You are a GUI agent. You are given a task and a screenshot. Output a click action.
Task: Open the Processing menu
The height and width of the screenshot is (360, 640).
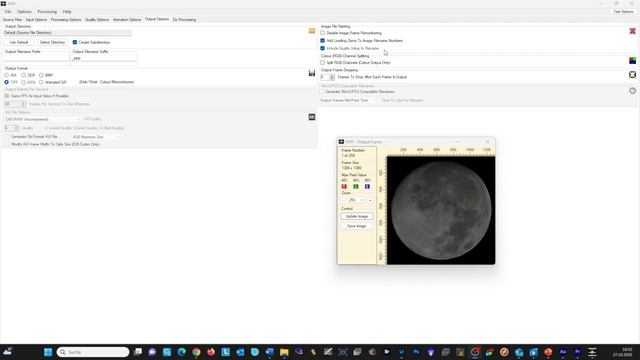pyautogui.click(x=47, y=11)
